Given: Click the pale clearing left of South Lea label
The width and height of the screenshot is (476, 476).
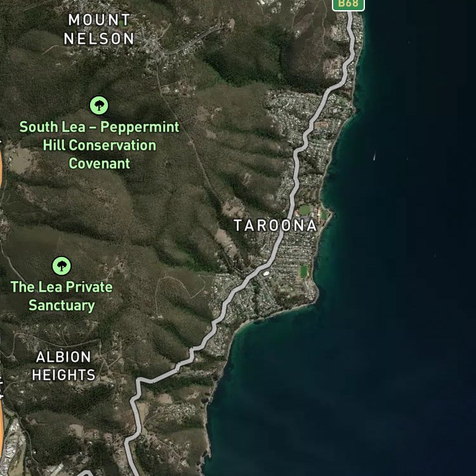Looking at the screenshot, I should click(x=21, y=161).
